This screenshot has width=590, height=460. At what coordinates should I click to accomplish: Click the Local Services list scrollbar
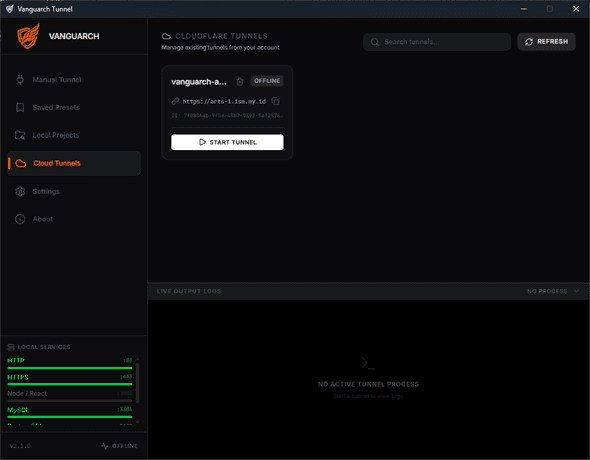tap(137, 383)
